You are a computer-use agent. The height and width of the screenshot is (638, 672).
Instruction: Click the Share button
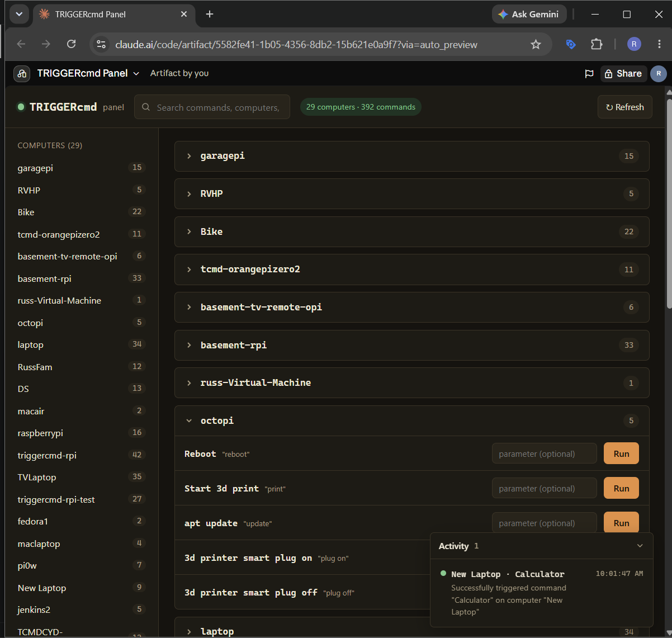coord(623,73)
